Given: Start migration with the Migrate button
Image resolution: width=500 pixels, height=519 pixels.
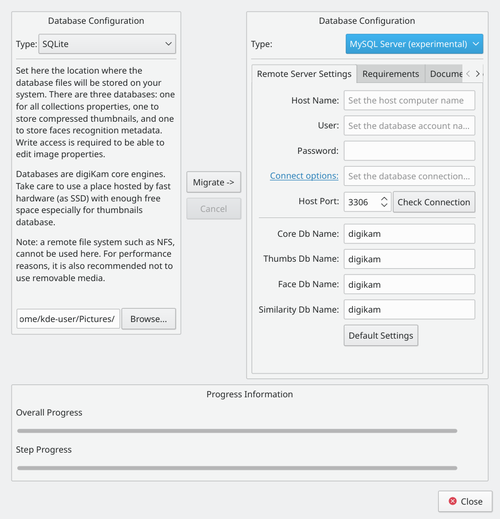Looking at the screenshot, I should (214, 182).
